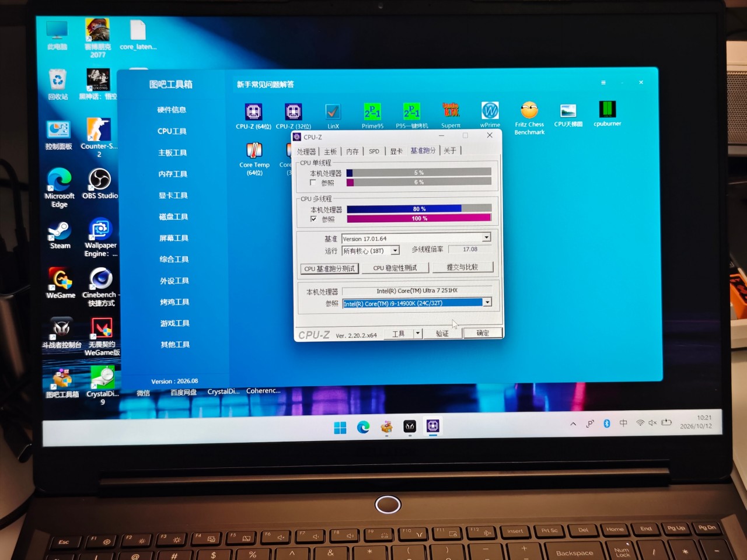The image size is (747, 560).
Task: Expand the 参照 processor reference dropdown
Action: coord(487,302)
